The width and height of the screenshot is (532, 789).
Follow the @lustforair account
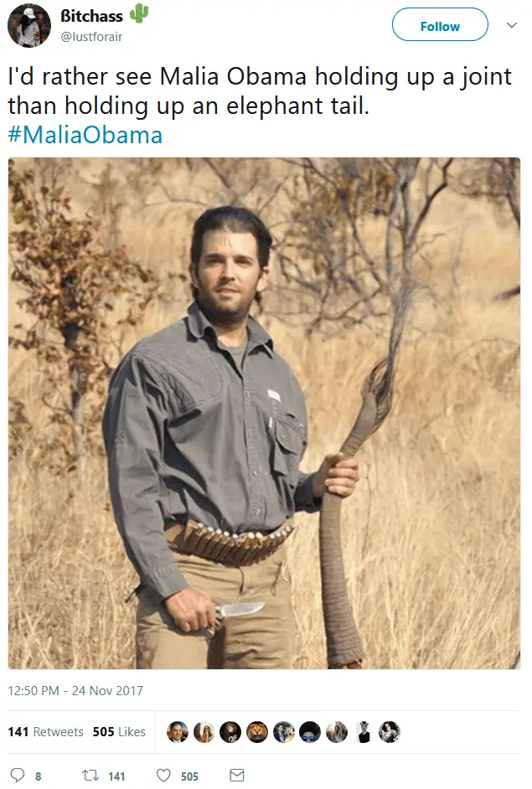(x=440, y=24)
